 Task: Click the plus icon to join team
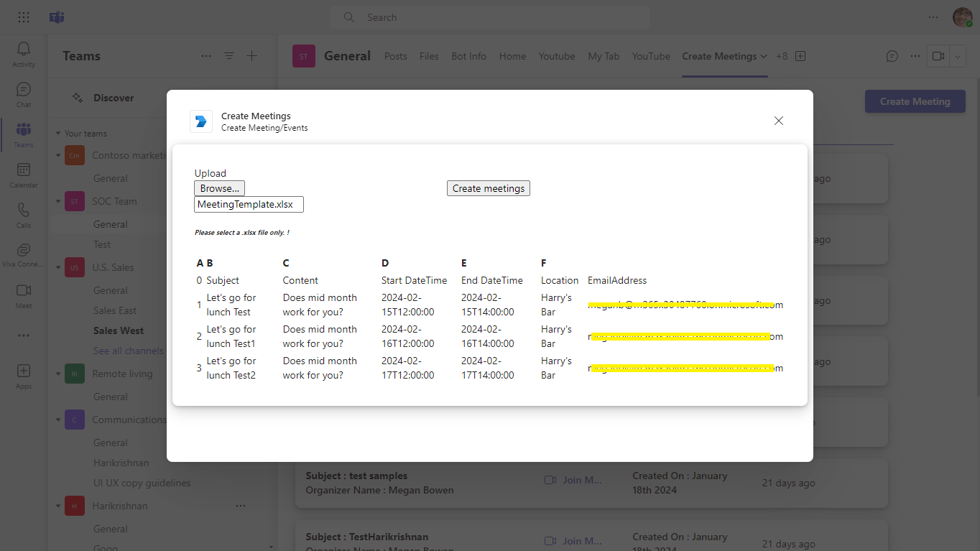(251, 56)
